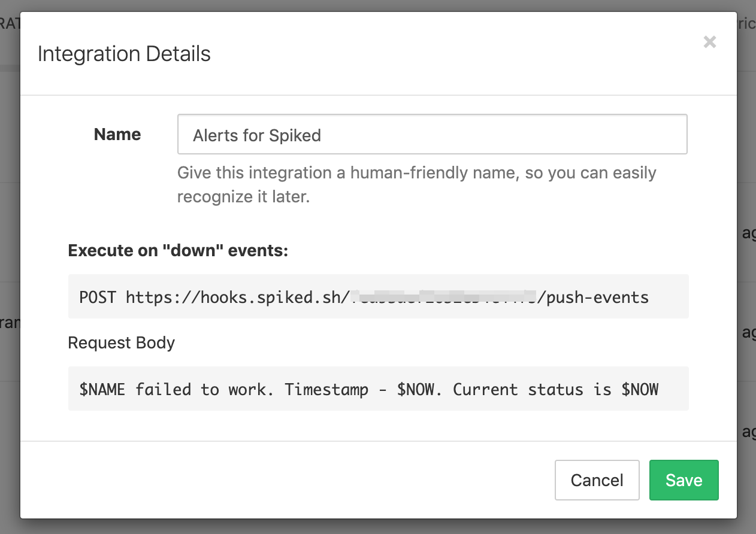Click the "Execute on "down" events:" heading
Screen dimensions: 756x534
coord(178,250)
